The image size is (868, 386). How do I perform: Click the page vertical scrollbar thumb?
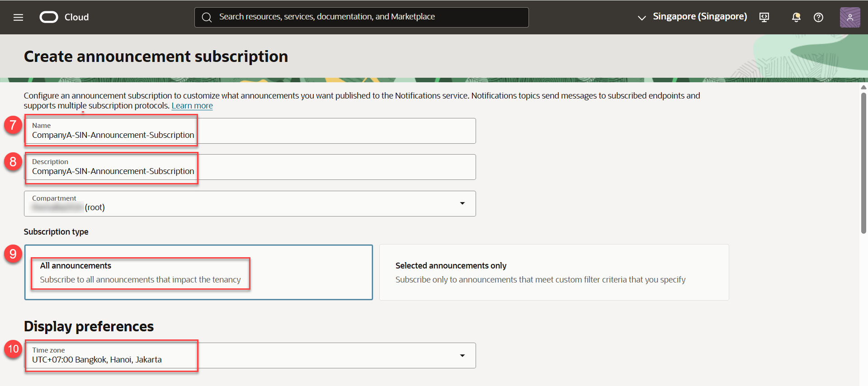[863, 163]
